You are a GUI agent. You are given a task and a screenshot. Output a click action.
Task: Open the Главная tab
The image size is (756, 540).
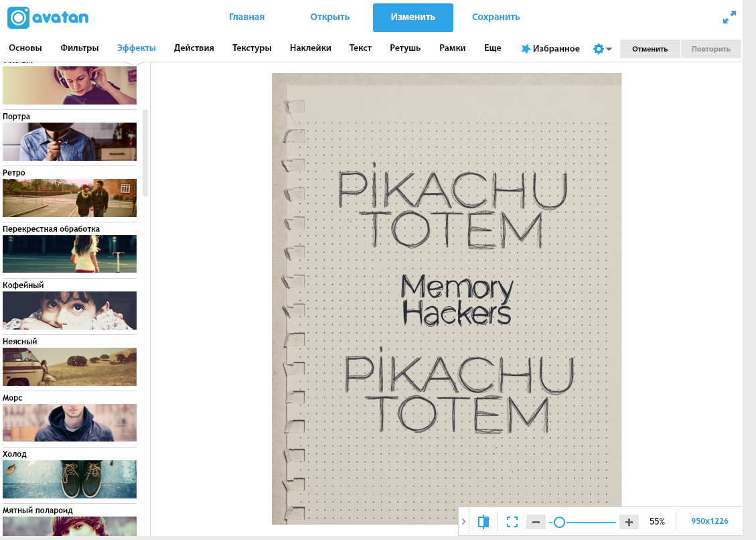[x=246, y=17]
